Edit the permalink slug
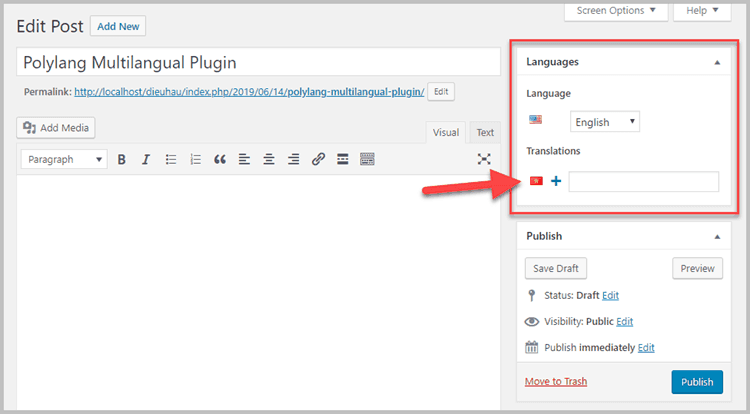This screenshot has width=750, height=414. [x=441, y=92]
